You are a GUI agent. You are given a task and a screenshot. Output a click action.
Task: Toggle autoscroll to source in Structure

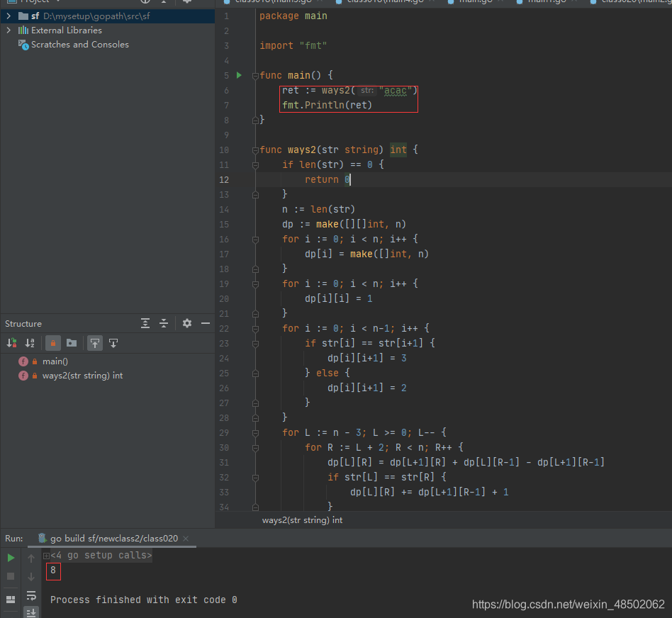(95, 343)
